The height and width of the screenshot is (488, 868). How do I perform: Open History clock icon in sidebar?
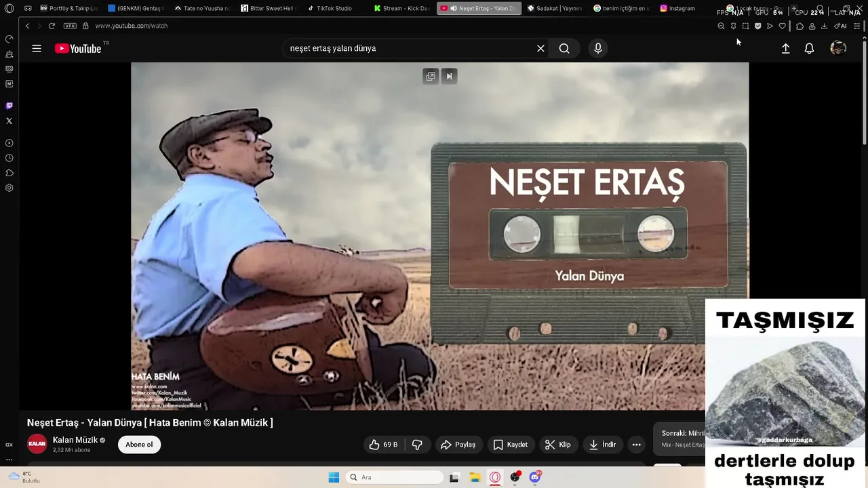9,158
